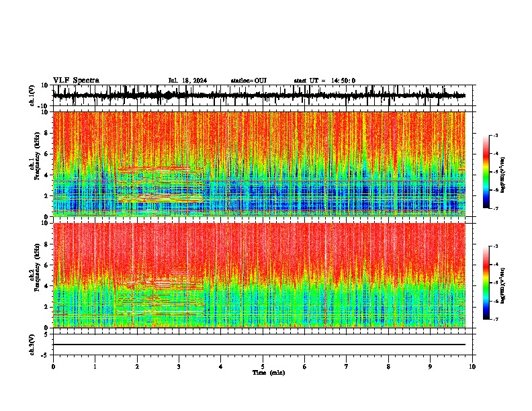Click inside the ch.2 spectrogram panel

click(259, 275)
